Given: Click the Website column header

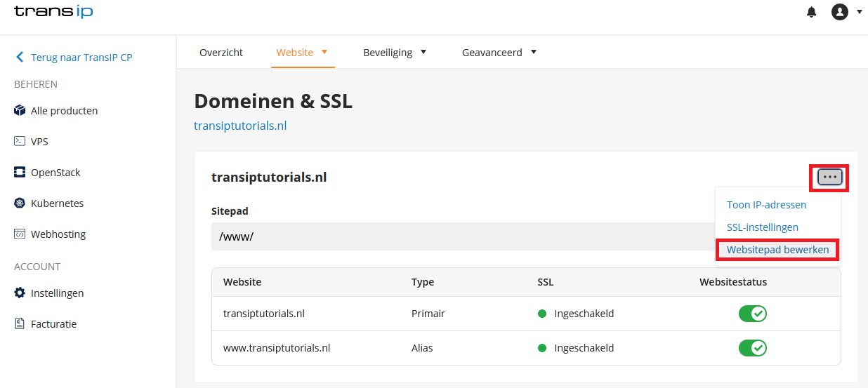Looking at the screenshot, I should (x=242, y=282).
